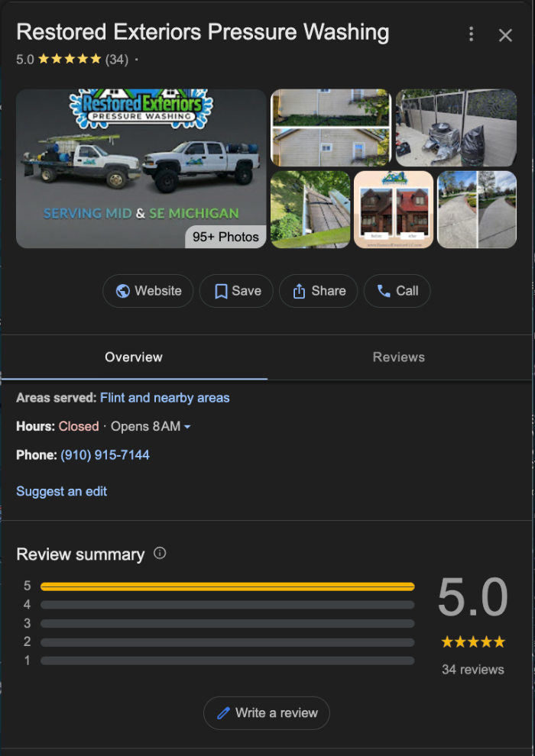Click the Save label
The height and width of the screenshot is (756, 535).
(247, 291)
